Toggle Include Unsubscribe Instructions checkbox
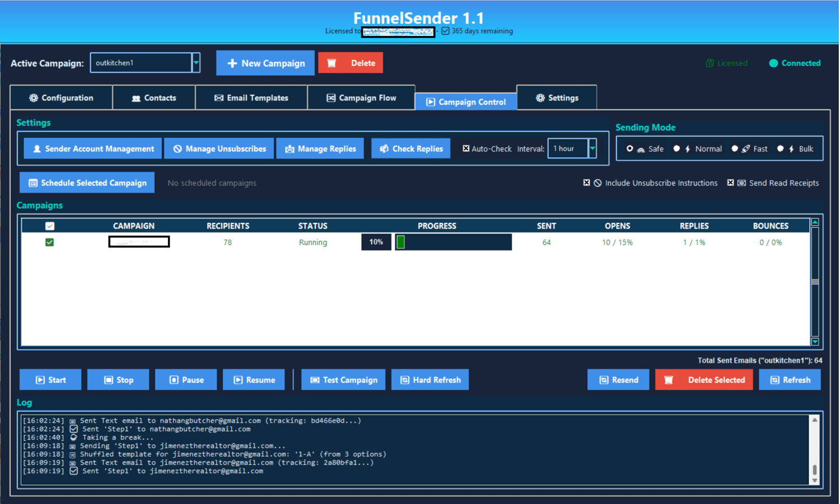The height and width of the screenshot is (504, 840). pyautogui.click(x=586, y=183)
